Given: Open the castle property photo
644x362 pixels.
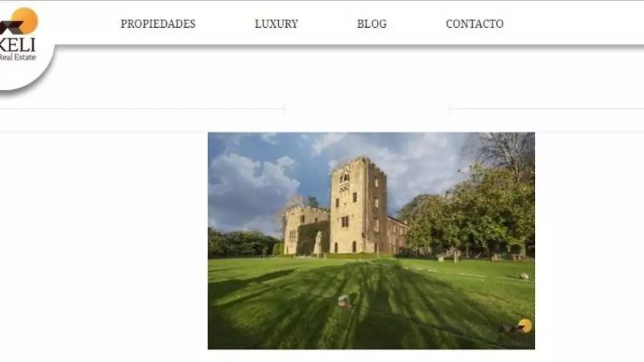Looking at the screenshot, I should click(371, 241).
